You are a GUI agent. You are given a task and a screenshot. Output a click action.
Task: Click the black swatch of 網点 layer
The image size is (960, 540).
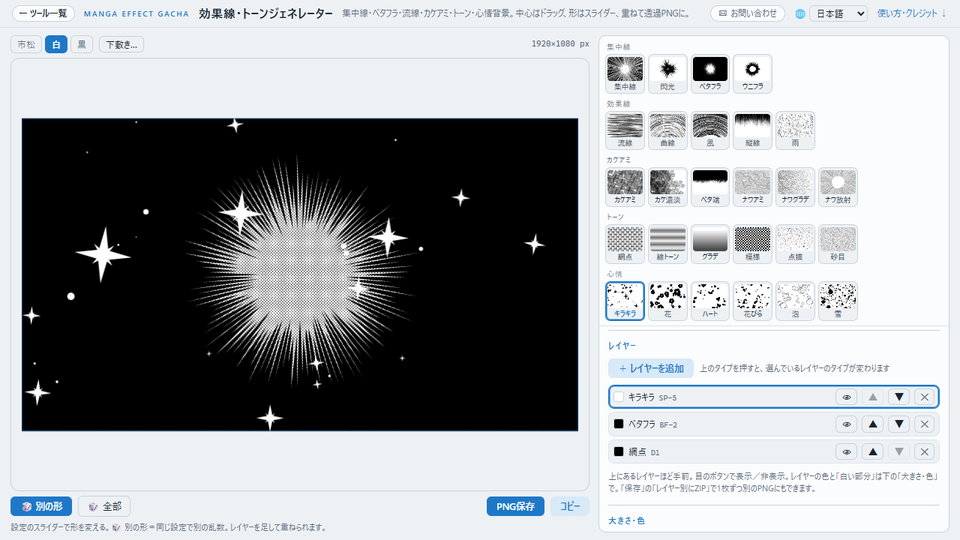tap(618, 452)
